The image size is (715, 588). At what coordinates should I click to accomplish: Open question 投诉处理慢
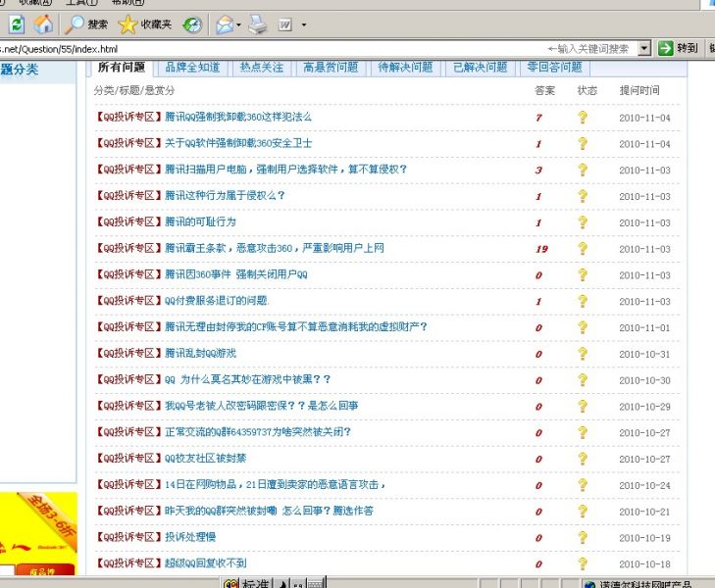[190, 537]
